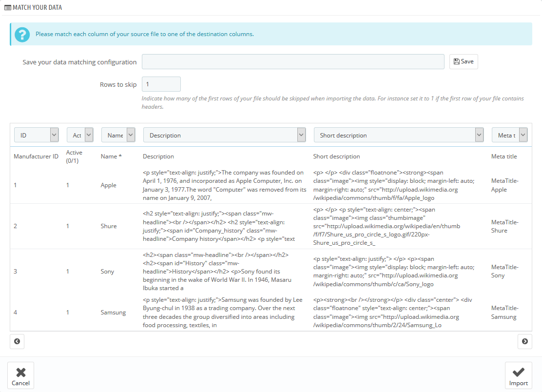This screenshot has width=542, height=392.
Task: Click MetaTitle-Samsung cell
Action: 504,313
